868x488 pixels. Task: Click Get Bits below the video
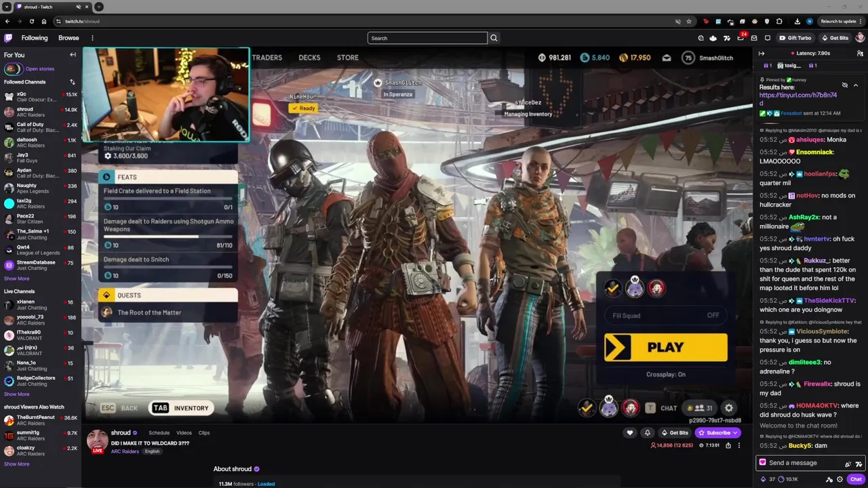point(675,432)
